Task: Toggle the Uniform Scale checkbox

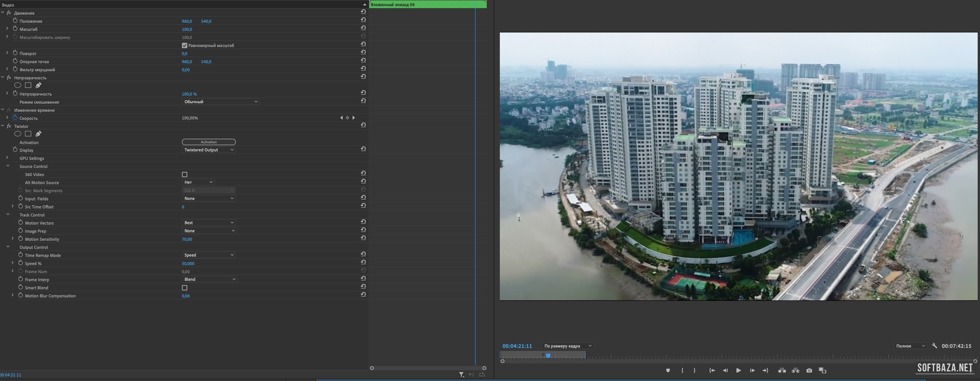Action: [x=185, y=45]
